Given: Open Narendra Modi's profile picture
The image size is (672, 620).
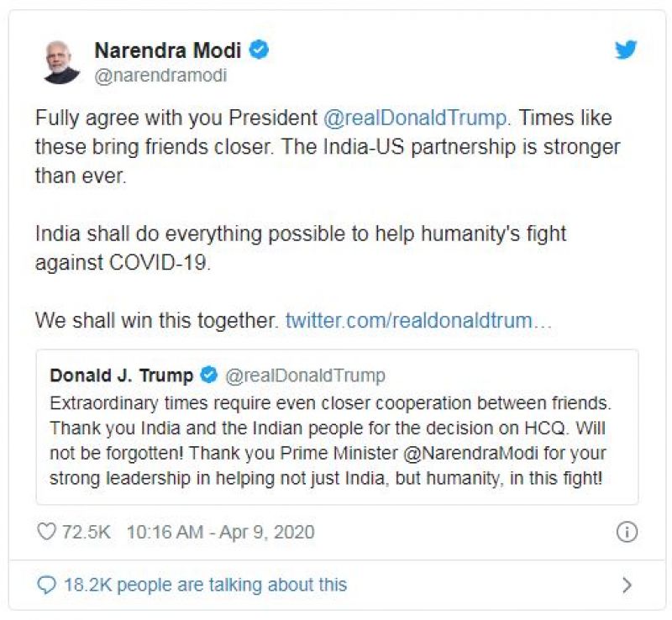Looking at the screenshot, I should tap(62, 61).
